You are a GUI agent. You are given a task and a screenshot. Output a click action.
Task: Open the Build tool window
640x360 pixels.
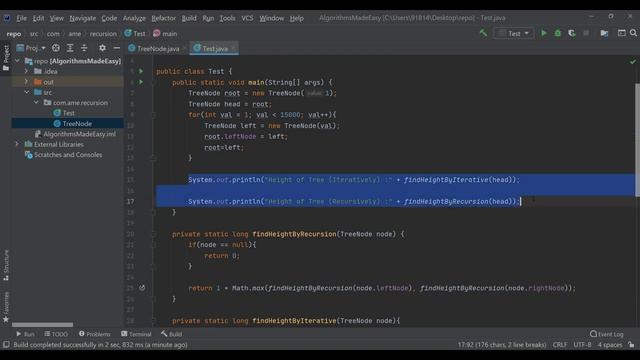[x=171, y=334]
